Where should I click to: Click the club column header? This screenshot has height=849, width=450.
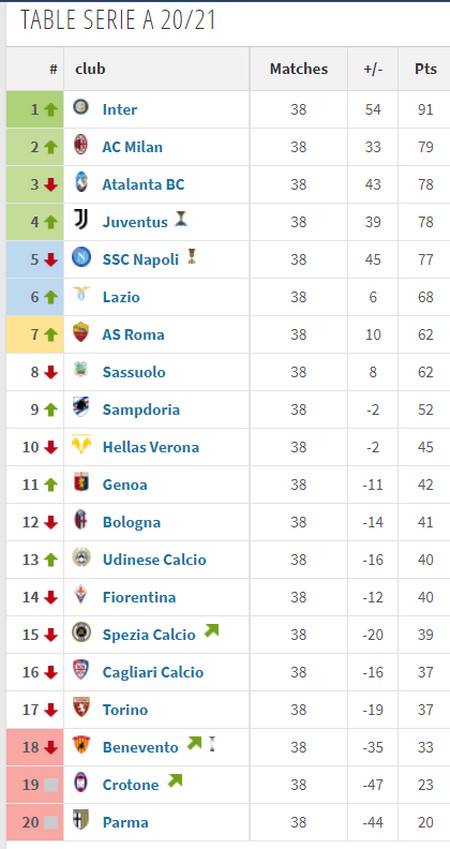pos(90,69)
